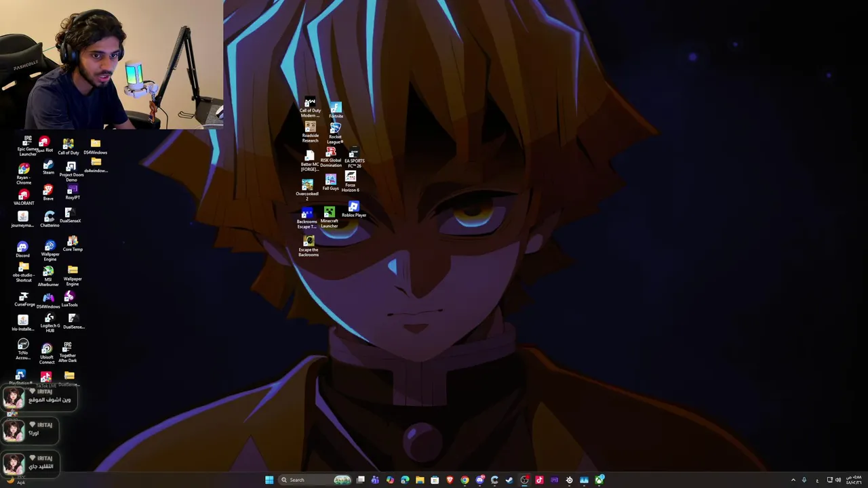
Task: Select the Iris Installer desktop file
Action: pyautogui.click(x=23, y=323)
